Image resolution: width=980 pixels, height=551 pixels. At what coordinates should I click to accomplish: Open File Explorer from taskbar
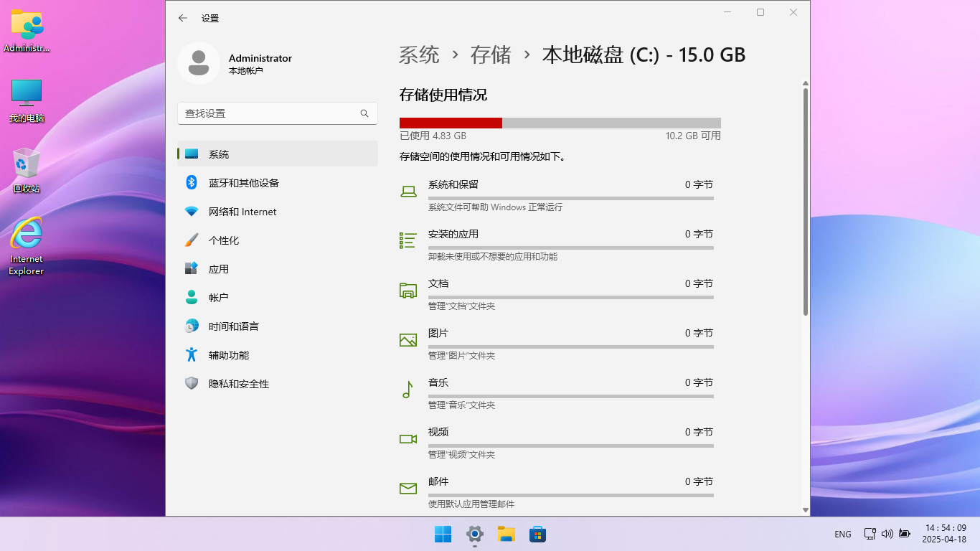pyautogui.click(x=507, y=534)
